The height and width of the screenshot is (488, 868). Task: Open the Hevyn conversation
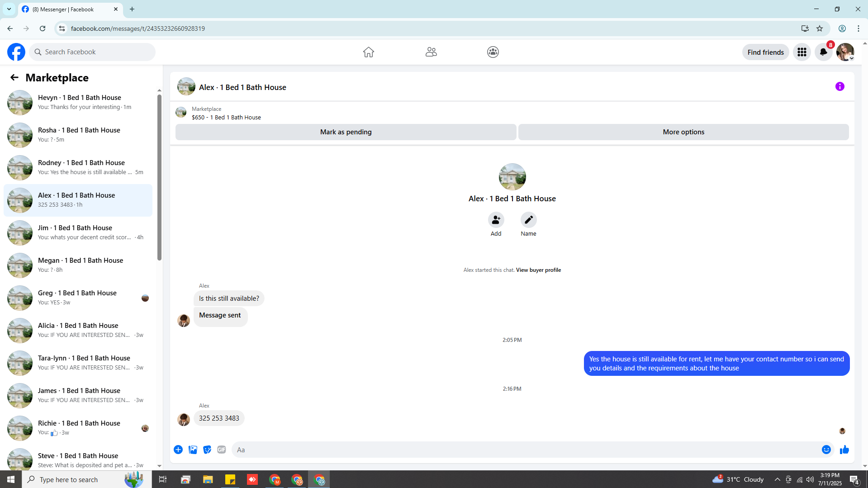point(78,103)
